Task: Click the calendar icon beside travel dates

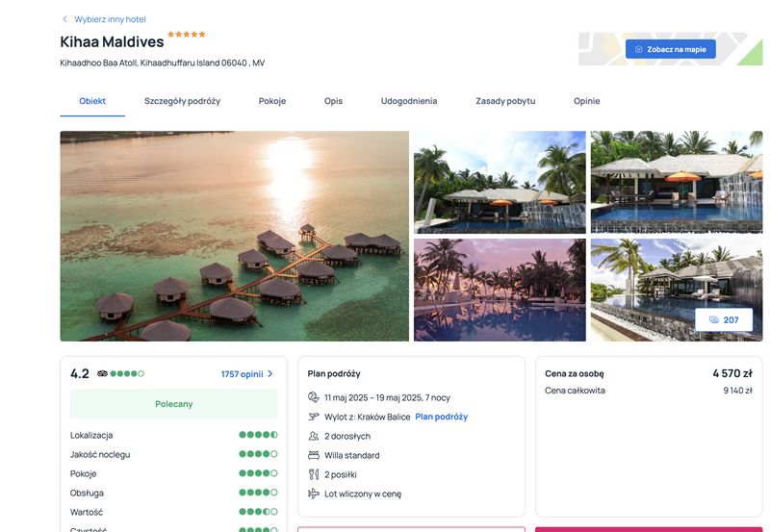Action: coord(314,397)
